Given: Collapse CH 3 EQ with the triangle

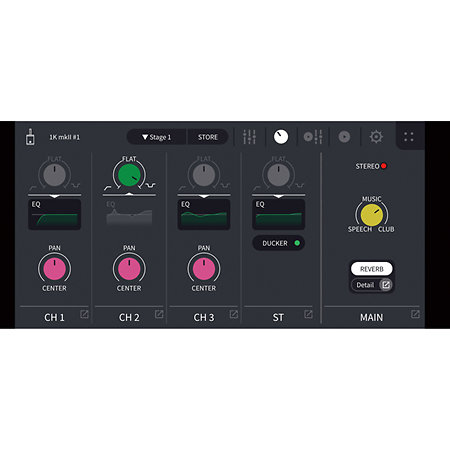Looking at the screenshot, I should (204, 197).
